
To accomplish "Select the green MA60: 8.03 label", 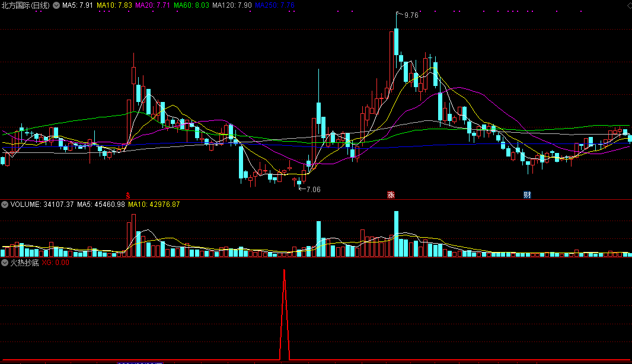I will pos(191,5).
